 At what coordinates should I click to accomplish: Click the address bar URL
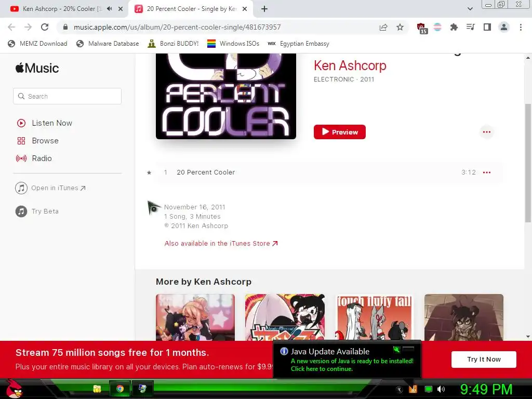(177, 27)
